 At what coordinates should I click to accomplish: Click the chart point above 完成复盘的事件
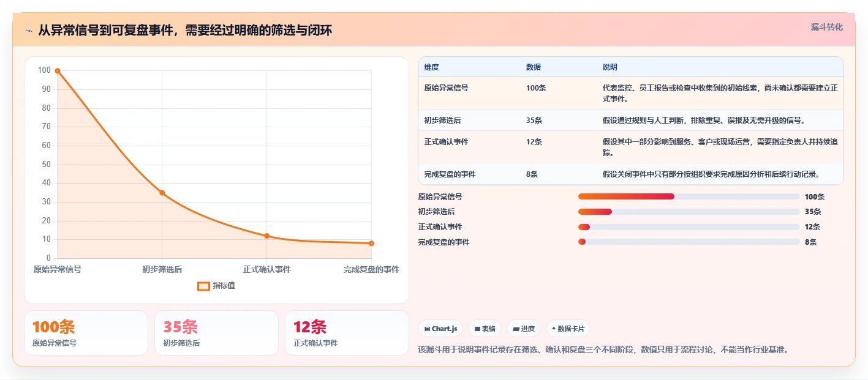[x=371, y=244]
